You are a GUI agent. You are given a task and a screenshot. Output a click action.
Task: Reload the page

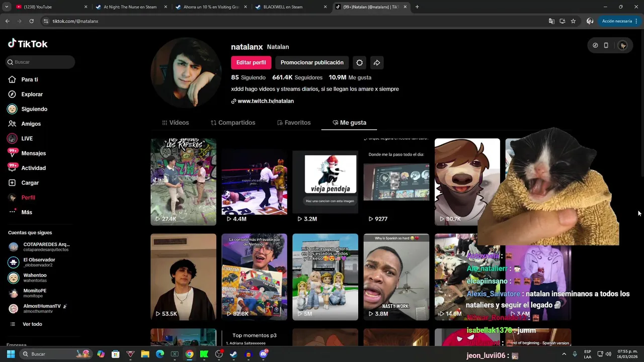(31, 21)
